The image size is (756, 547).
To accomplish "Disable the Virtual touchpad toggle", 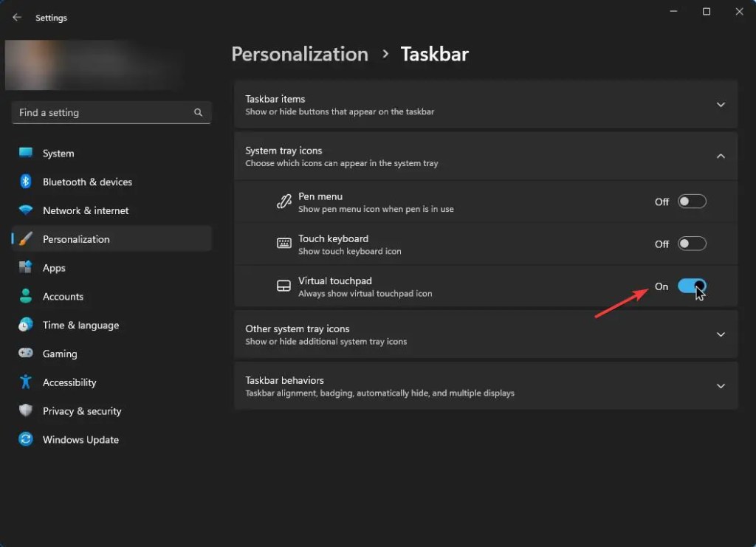I will [x=692, y=286].
